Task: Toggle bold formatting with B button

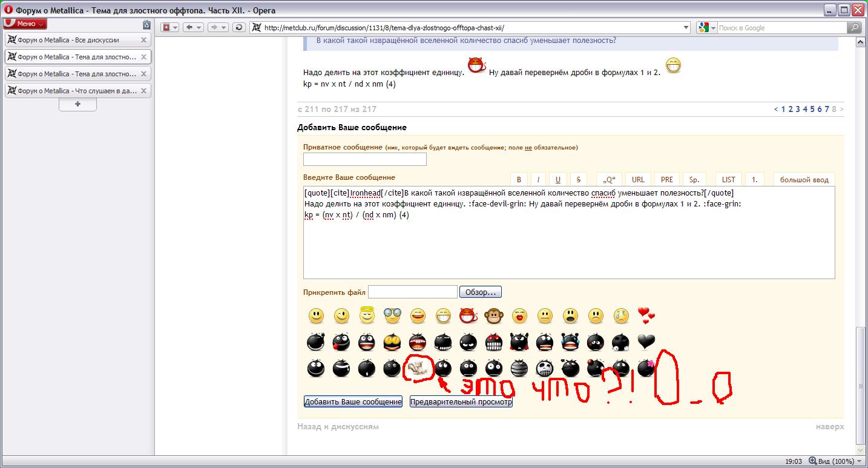Action: coord(519,179)
